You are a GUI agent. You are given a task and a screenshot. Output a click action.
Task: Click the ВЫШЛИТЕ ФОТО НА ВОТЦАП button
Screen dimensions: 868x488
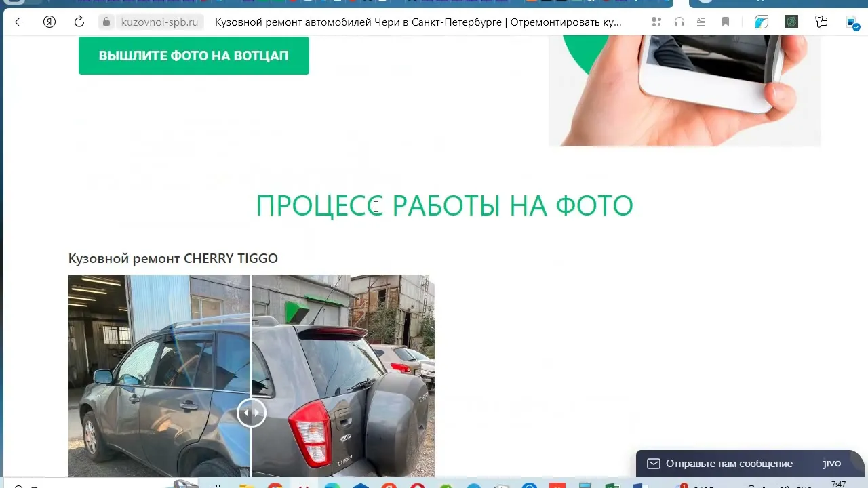pos(194,56)
